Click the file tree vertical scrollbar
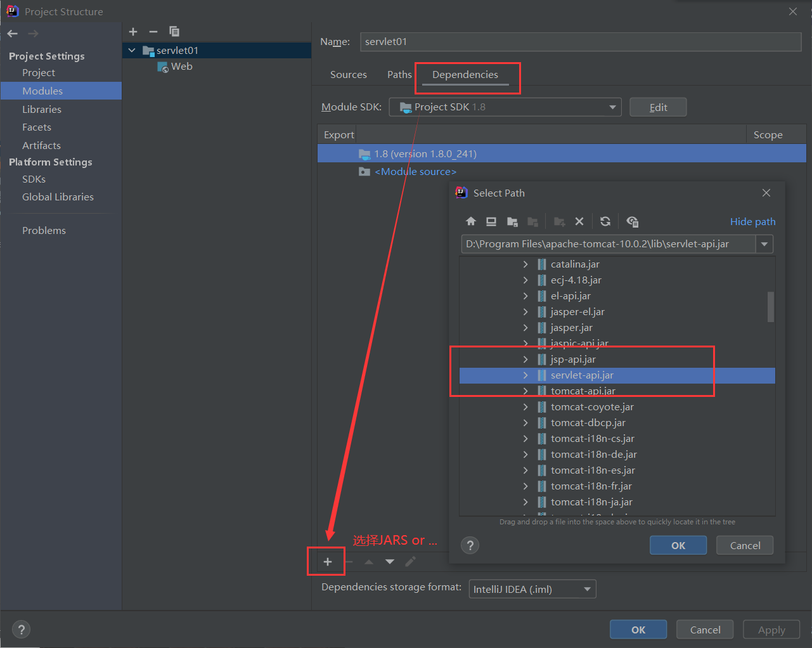Screen dimensions: 812x648 771,307
